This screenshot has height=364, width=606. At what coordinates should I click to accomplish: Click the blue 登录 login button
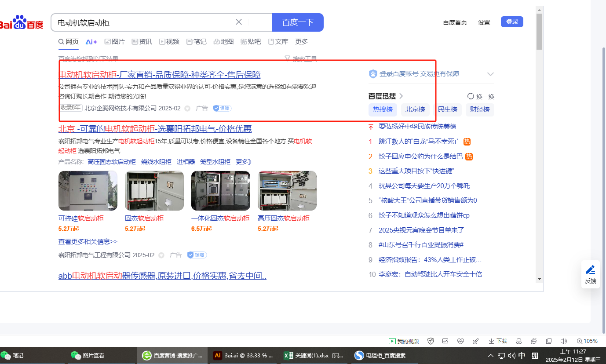pyautogui.click(x=512, y=22)
